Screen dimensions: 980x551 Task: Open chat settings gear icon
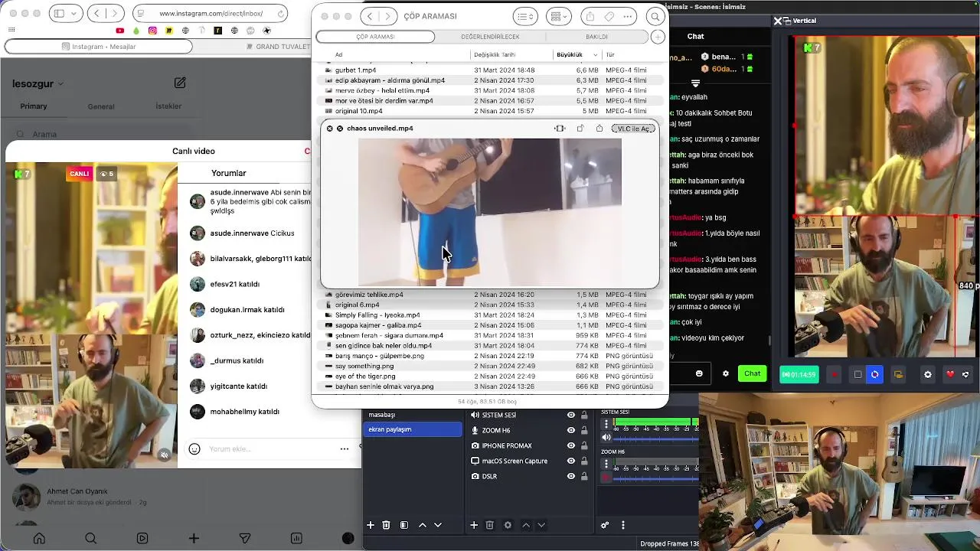[726, 373]
